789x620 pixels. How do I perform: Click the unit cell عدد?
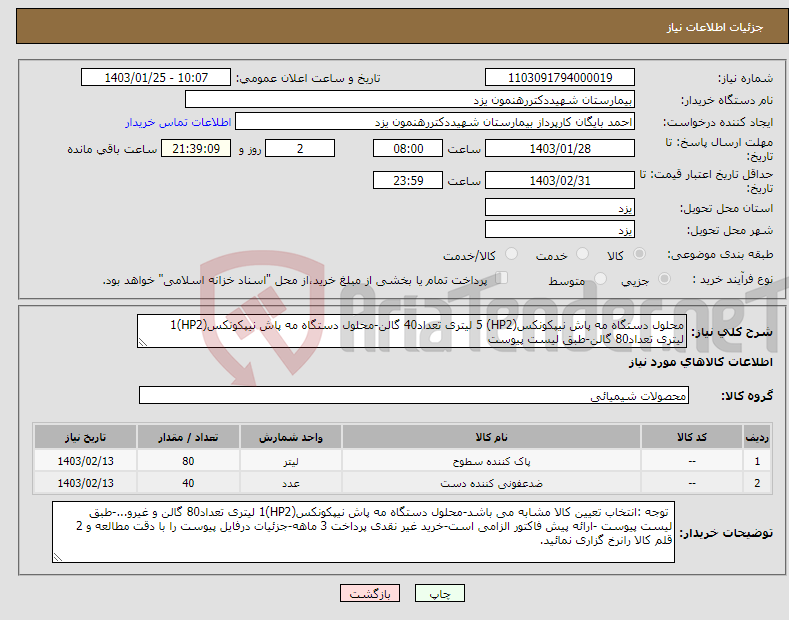click(x=291, y=483)
